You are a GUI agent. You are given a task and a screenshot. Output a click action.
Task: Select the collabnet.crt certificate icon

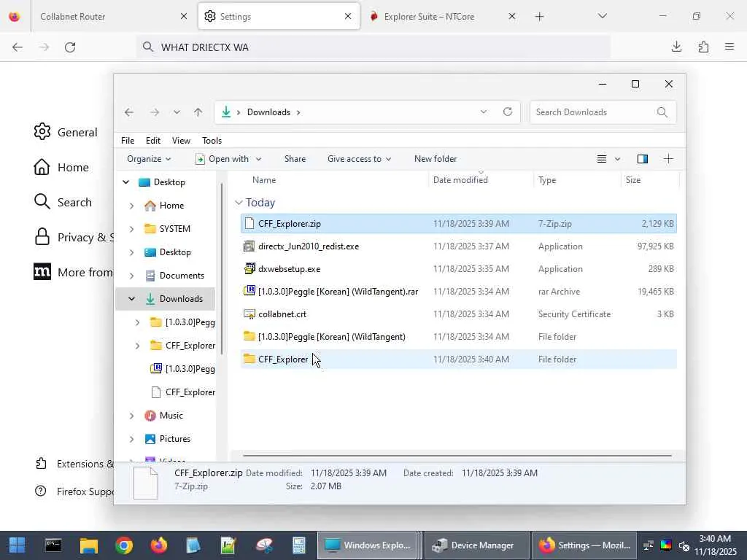[x=249, y=314]
